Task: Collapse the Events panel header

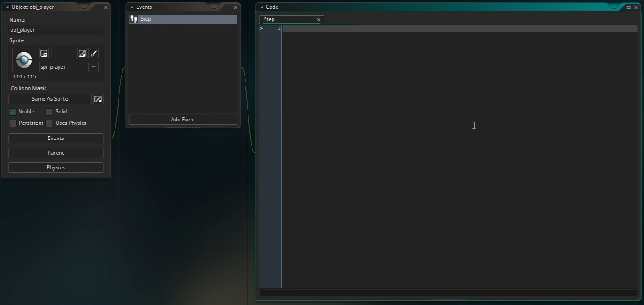Action: point(131,7)
